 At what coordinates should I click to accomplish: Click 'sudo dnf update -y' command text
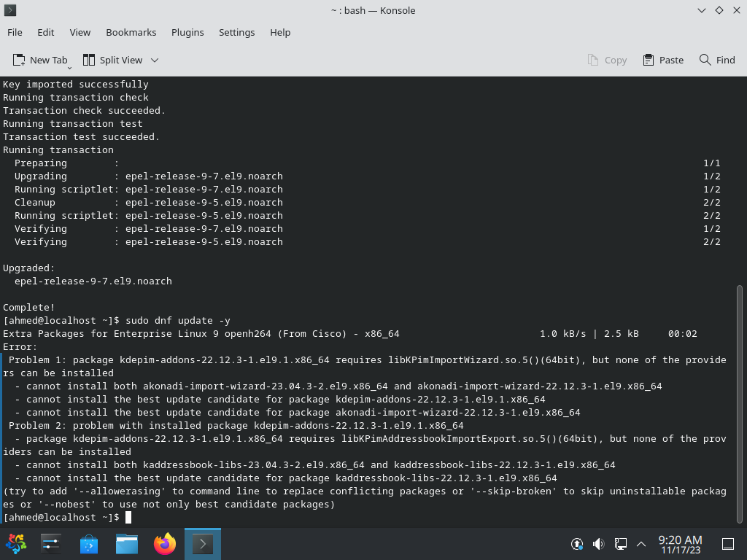click(x=178, y=321)
